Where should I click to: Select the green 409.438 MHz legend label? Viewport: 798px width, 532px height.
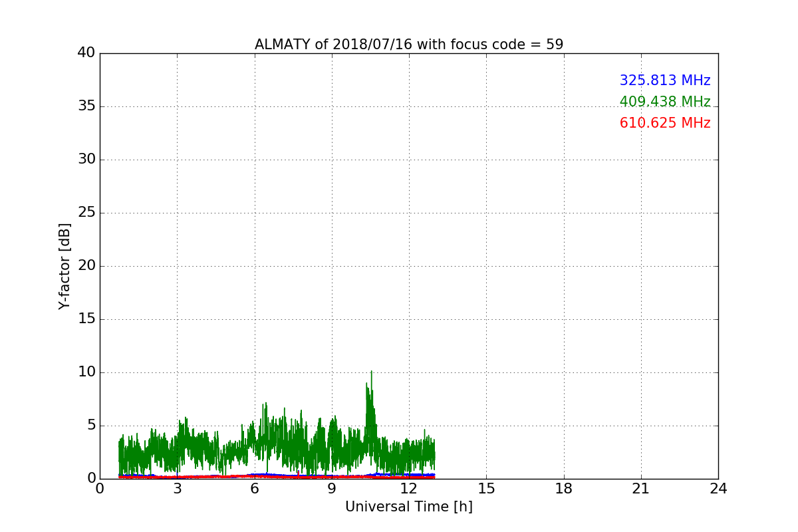[665, 102]
